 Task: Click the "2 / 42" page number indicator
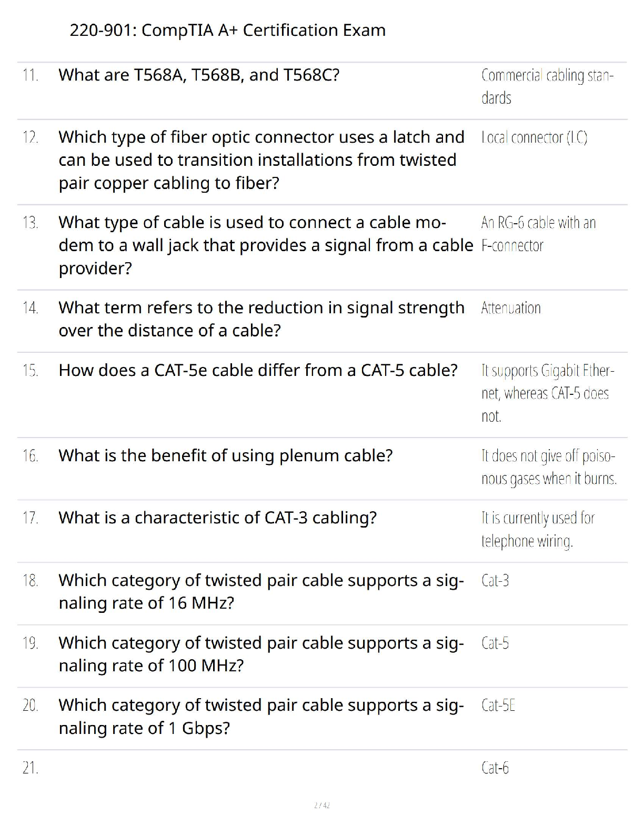click(x=321, y=806)
